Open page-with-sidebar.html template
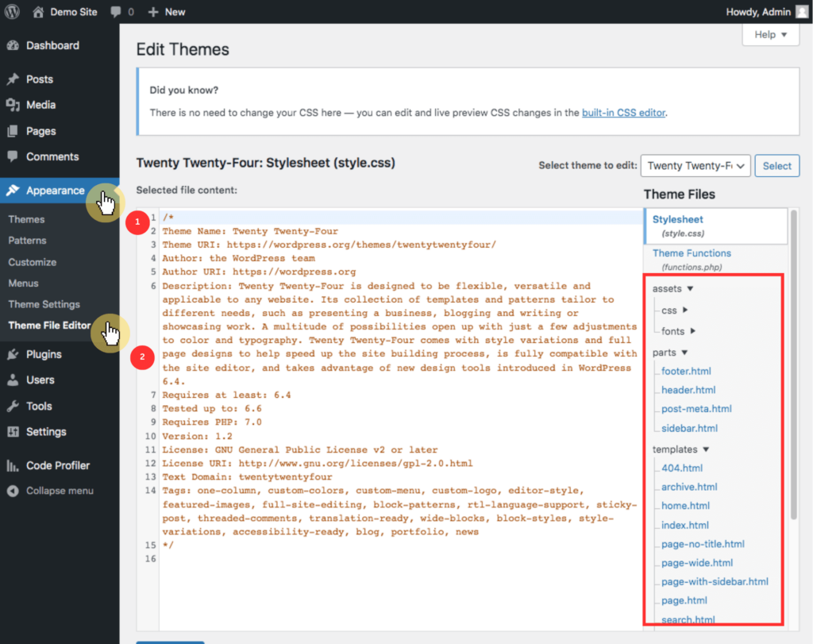813x644 pixels. [x=715, y=582]
